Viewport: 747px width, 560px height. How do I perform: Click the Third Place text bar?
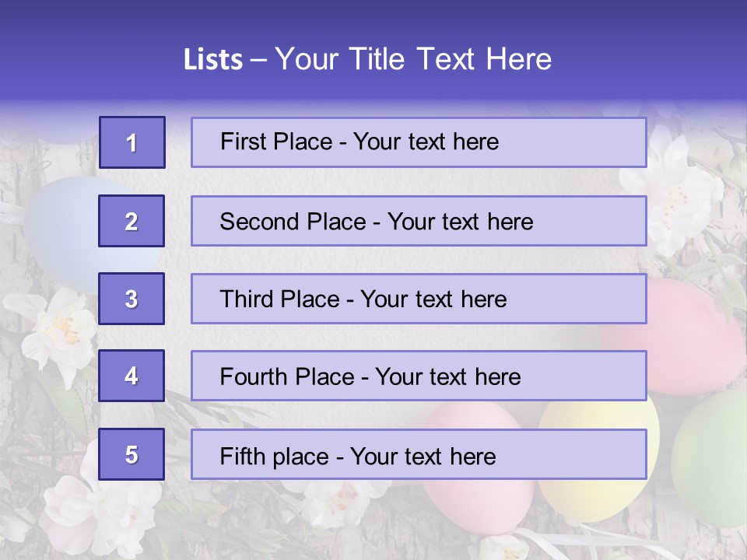[x=419, y=299]
